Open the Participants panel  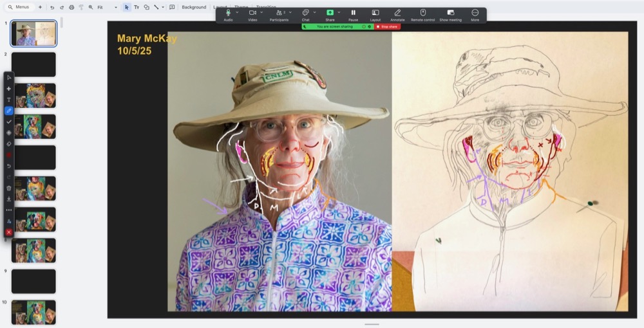[279, 15]
